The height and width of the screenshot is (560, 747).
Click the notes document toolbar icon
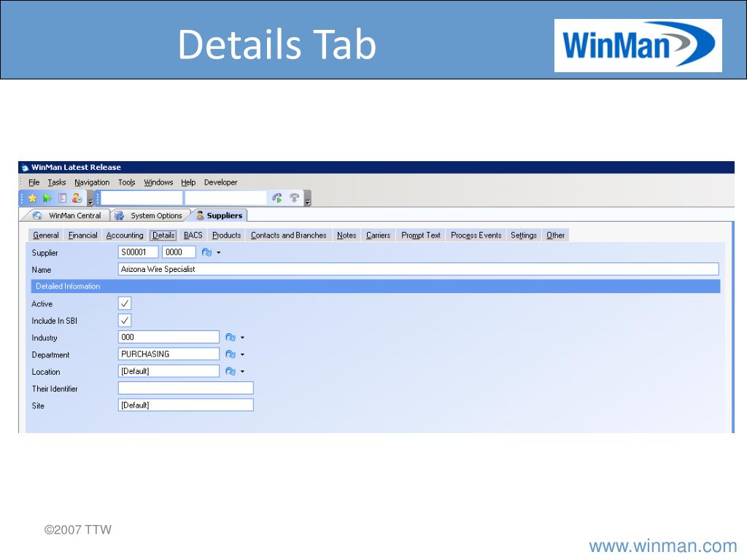point(62,198)
